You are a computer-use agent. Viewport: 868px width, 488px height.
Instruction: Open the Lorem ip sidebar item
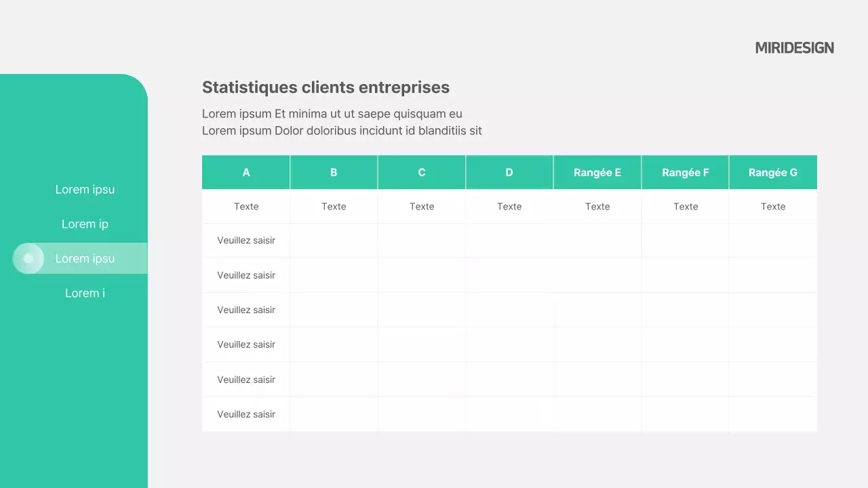85,224
